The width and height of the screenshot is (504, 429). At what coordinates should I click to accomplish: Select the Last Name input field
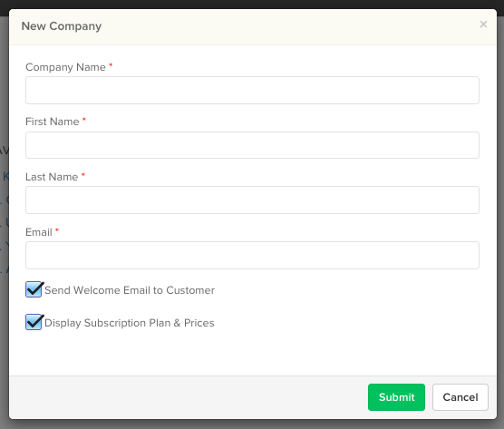252,200
